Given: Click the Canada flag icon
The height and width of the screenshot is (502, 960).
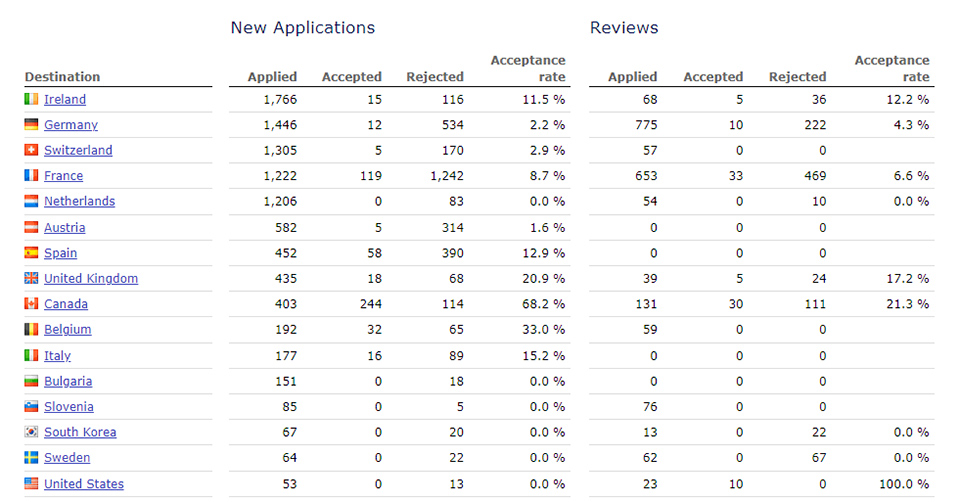Looking at the screenshot, I should pos(31,304).
